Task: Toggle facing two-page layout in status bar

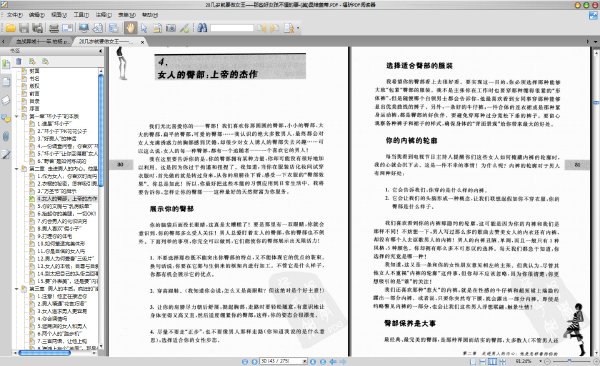Action: pyautogui.click(x=492, y=361)
